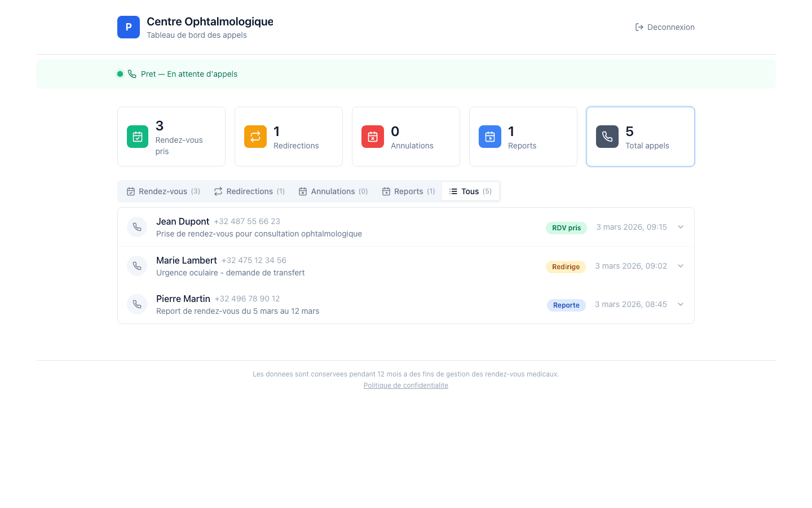Expand Marie Lambert's call entry
Viewport: 812px width, 508px height.
tap(680, 266)
